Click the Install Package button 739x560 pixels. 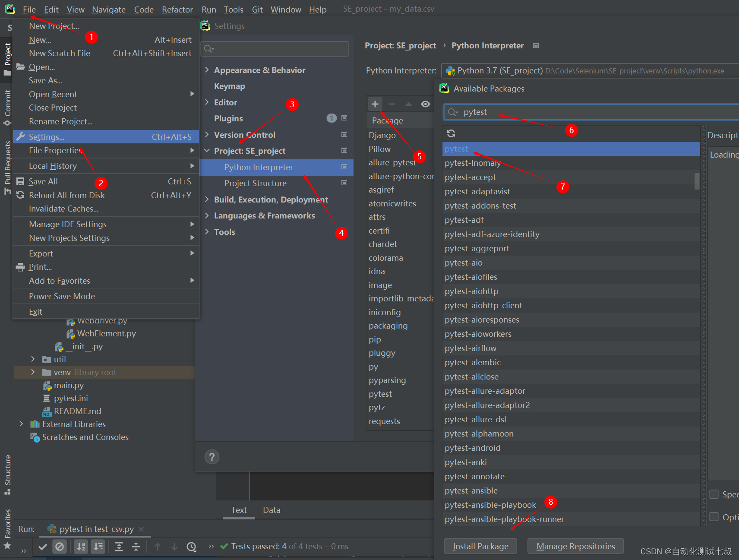click(x=480, y=546)
